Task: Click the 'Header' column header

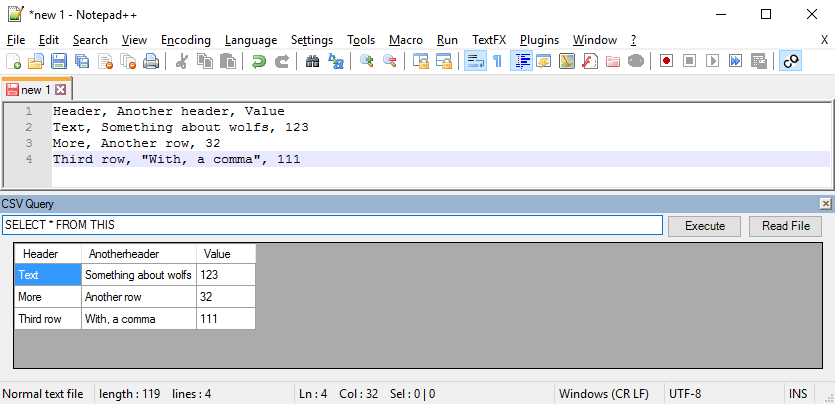Action: coord(48,254)
